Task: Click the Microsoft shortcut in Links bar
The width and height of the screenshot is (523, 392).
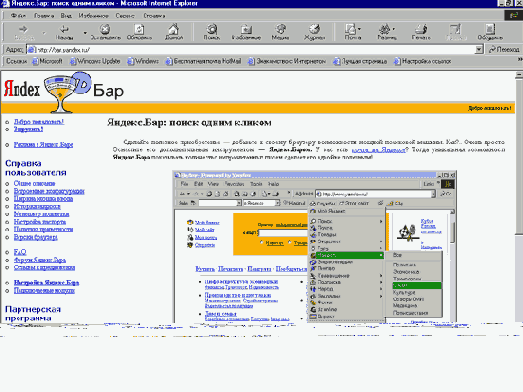Action: (47, 61)
